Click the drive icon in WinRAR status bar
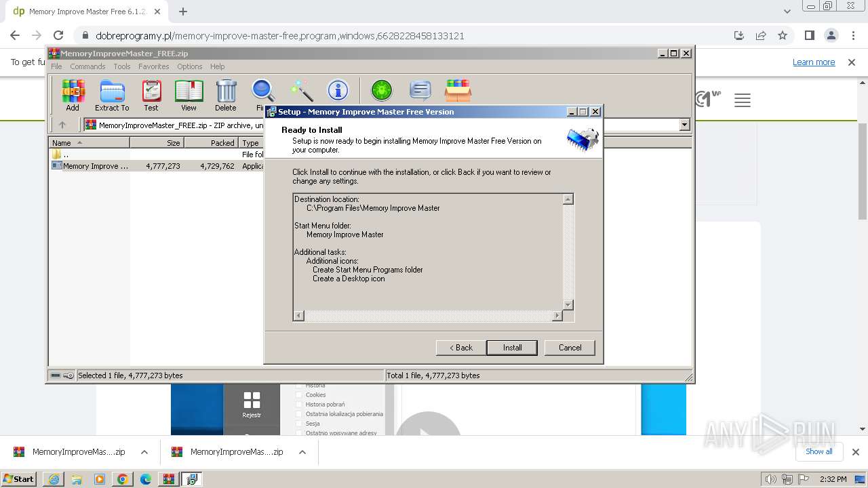Image resolution: width=868 pixels, height=488 pixels. coord(56,375)
